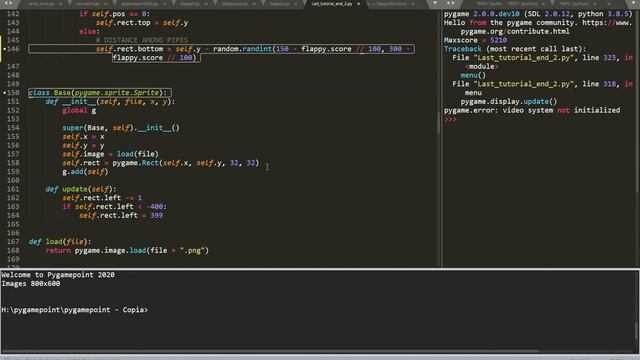Viewport: 640px width, 360px height.
Task: Click 'Maxscore = 5210' in the REPL output
Action: point(476,40)
